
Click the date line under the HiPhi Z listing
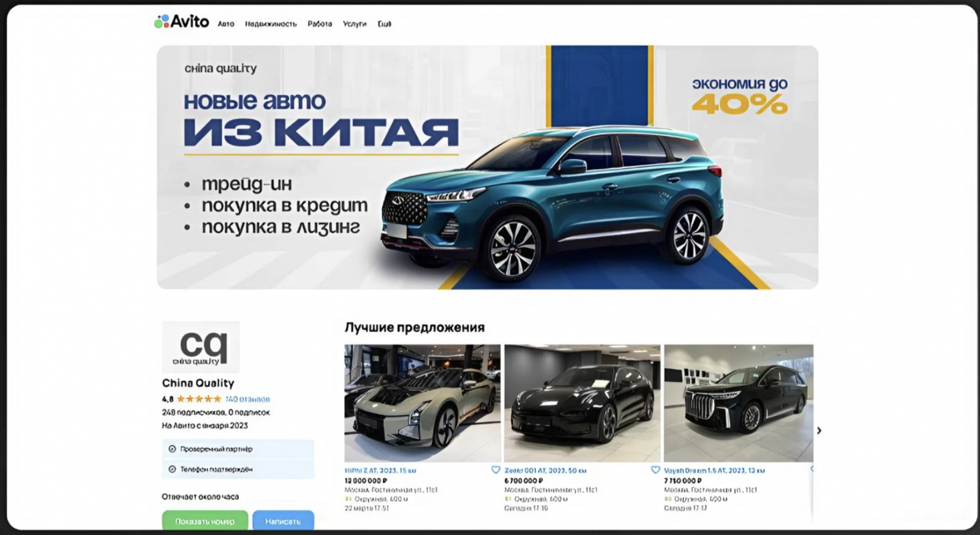(367, 508)
